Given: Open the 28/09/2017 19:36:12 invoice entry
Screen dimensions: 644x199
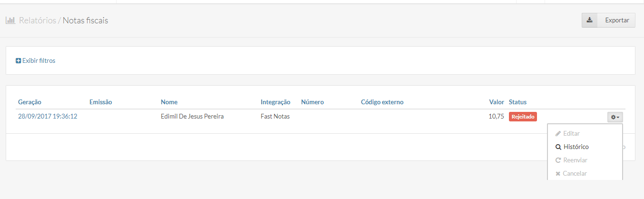Looking at the screenshot, I should (48, 117).
